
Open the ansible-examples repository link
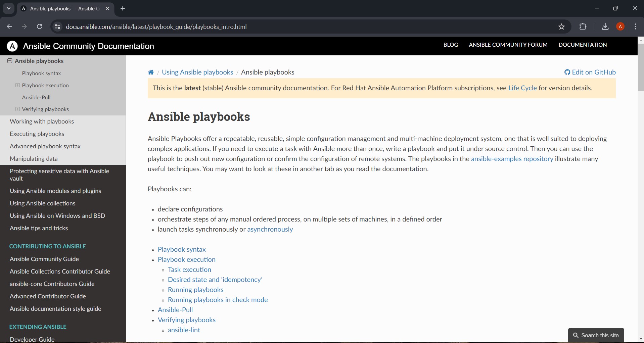pyautogui.click(x=512, y=159)
